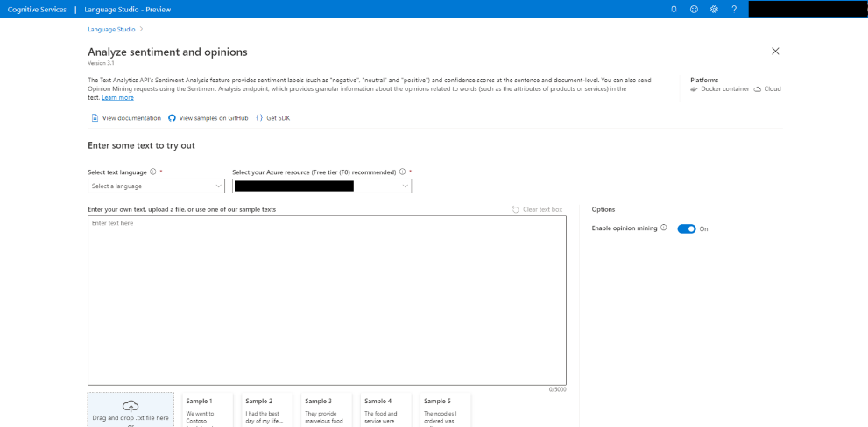Image resolution: width=868 pixels, height=427 pixels.
Task: Select the Sample 2 card
Action: click(x=267, y=409)
